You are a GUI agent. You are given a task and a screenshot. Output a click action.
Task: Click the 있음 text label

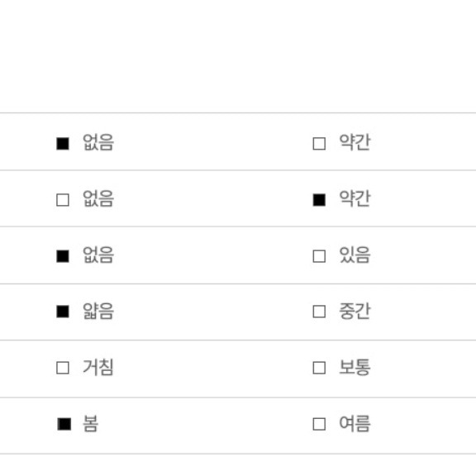[x=355, y=255]
